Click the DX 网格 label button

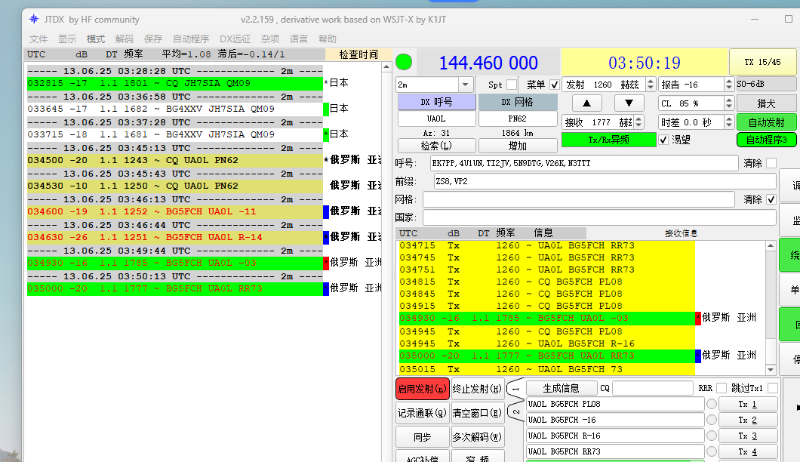517,102
